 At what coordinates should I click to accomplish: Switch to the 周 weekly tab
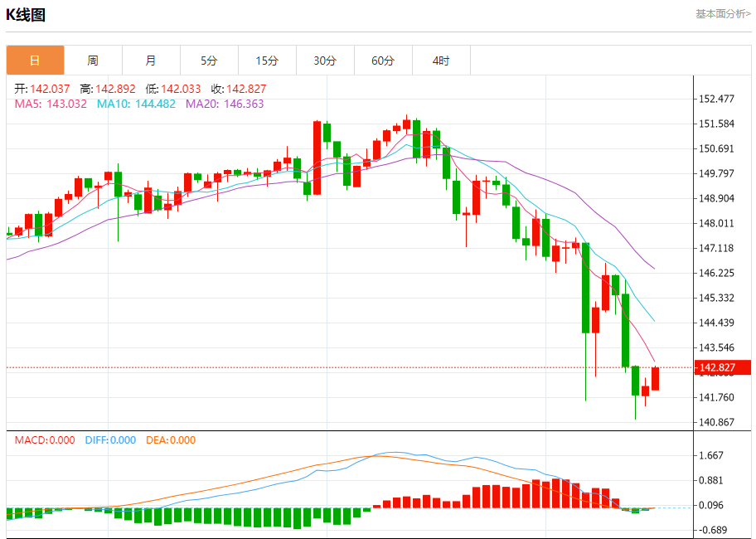[x=93, y=61]
